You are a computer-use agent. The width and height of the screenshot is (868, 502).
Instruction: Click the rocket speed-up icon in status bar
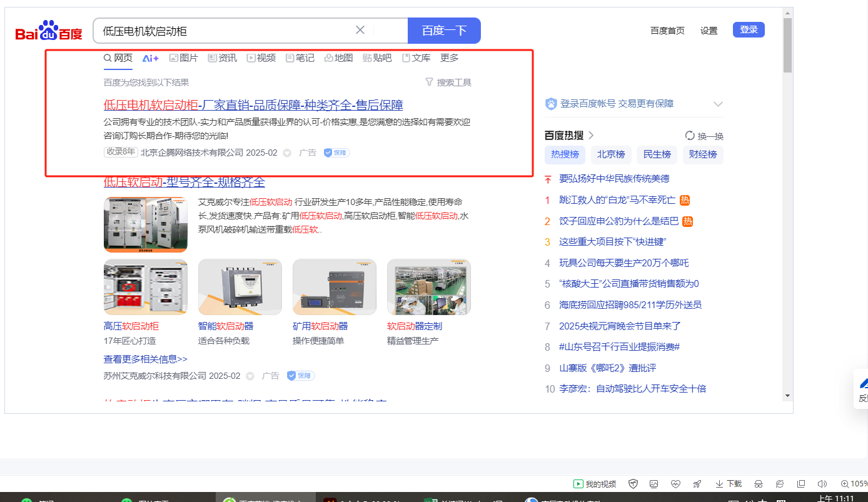[697, 484]
